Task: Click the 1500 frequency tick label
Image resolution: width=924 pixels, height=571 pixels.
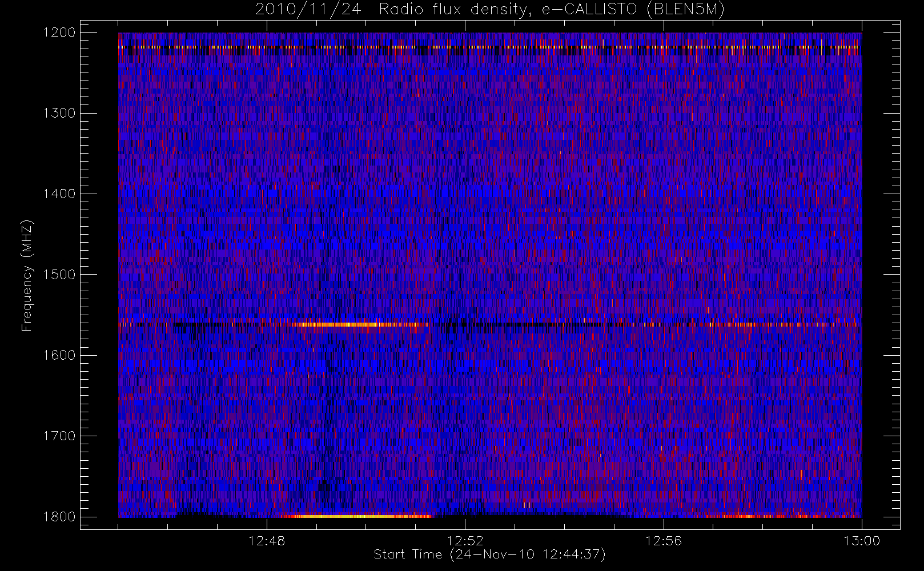Action: [x=59, y=275]
